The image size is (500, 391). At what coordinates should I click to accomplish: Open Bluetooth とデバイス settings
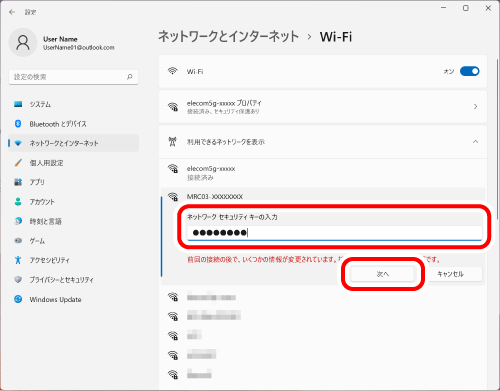[x=73, y=124]
